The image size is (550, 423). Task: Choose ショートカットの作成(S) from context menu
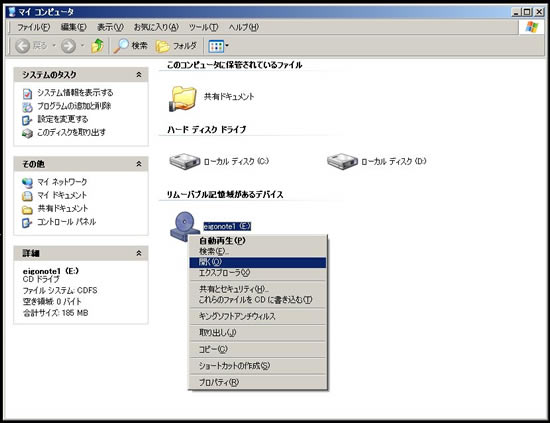tap(258, 366)
